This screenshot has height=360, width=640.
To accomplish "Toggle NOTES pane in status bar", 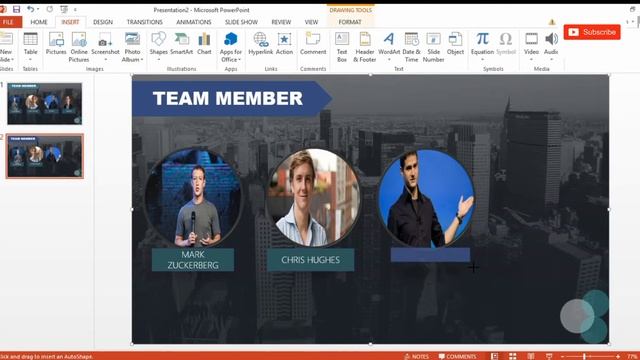I will (416, 356).
